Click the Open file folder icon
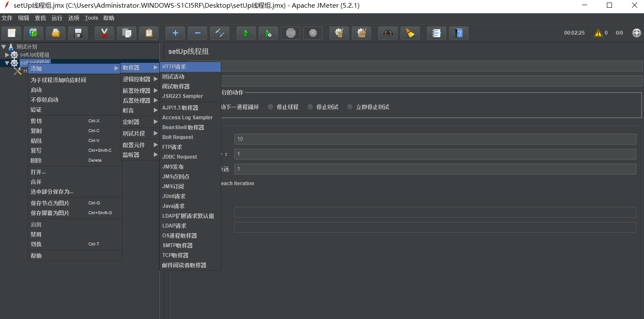Screen dimensions: 644x319 click(x=56, y=33)
